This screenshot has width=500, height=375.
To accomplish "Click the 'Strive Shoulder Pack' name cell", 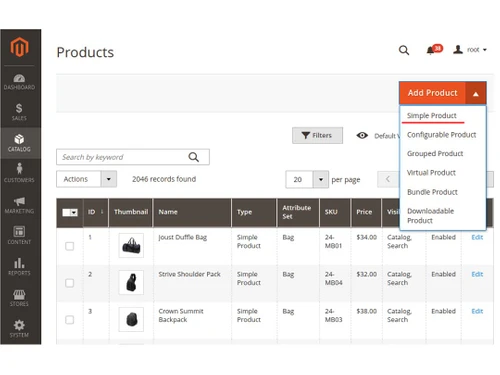I will pos(189,274).
